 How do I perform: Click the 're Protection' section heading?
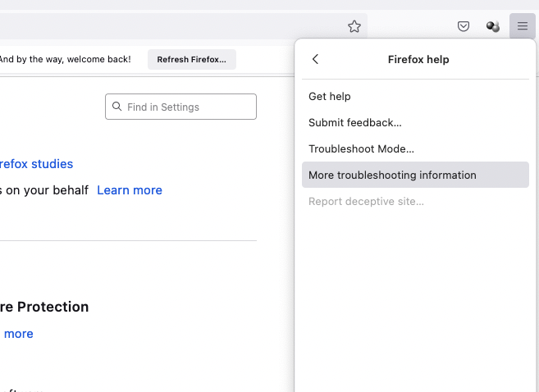coord(44,307)
